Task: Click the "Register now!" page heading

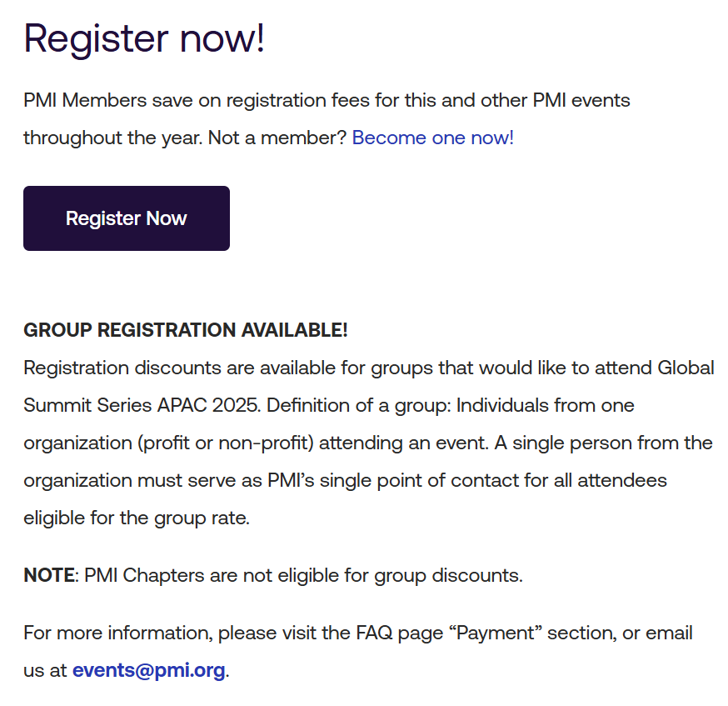Action: pos(144,38)
